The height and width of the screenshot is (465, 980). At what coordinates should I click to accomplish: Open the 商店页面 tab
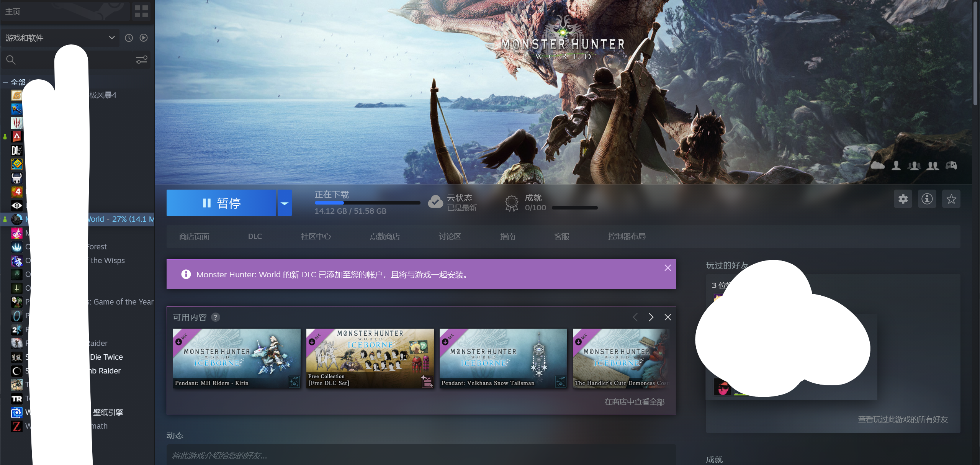pyautogui.click(x=194, y=236)
